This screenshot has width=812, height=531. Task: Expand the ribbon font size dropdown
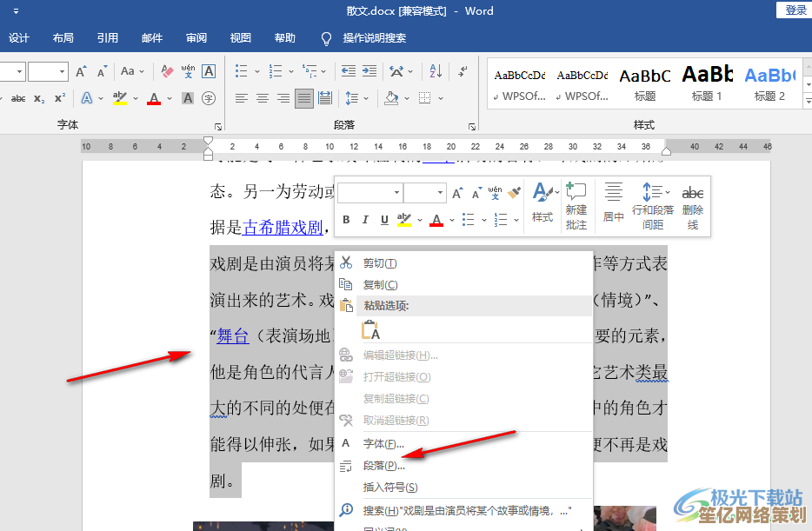[62, 71]
